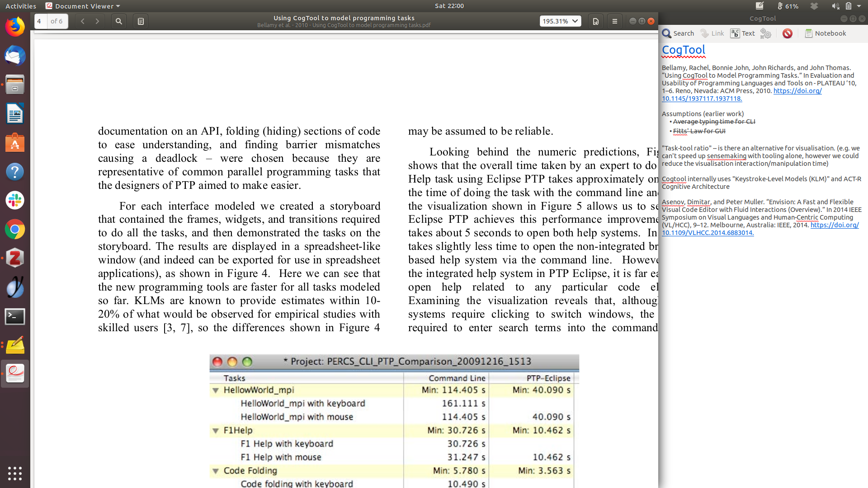Screen dimensions: 868x488
Task: Go to the previous page arrow
Action: [83, 21]
